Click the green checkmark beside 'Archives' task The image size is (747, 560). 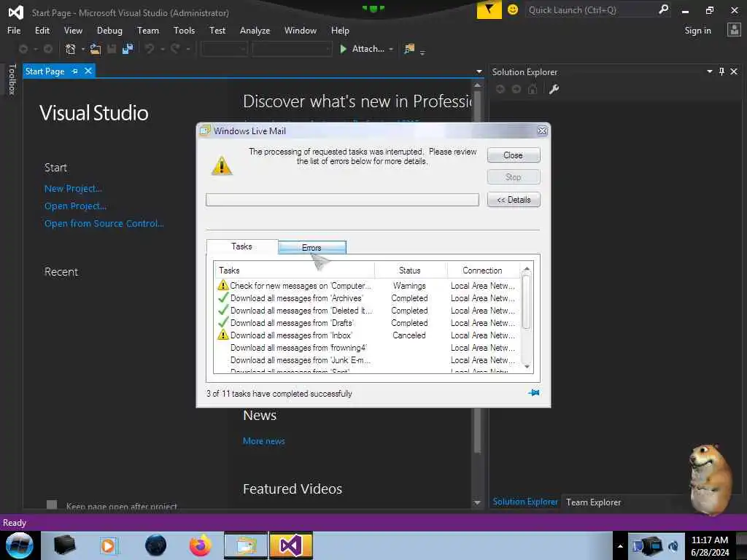point(222,297)
